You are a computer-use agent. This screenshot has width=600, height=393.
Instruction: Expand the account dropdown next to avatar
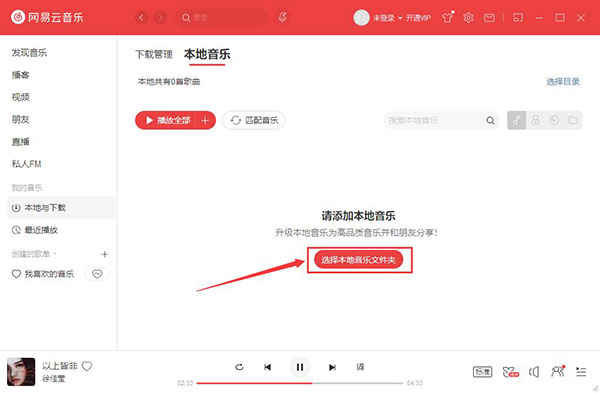click(x=400, y=18)
